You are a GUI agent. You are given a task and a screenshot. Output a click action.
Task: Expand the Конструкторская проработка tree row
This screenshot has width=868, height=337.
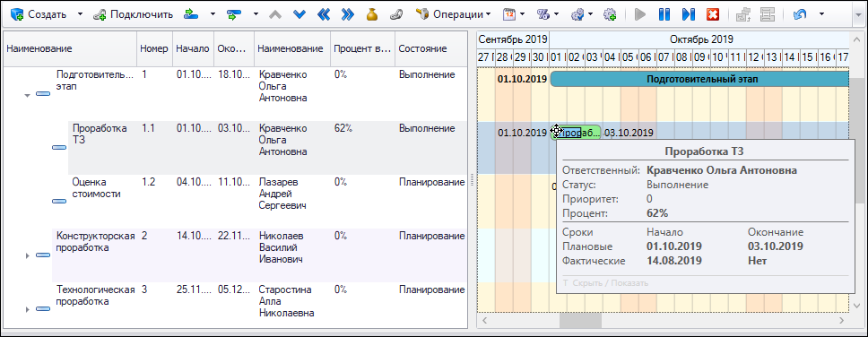[x=27, y=255]
